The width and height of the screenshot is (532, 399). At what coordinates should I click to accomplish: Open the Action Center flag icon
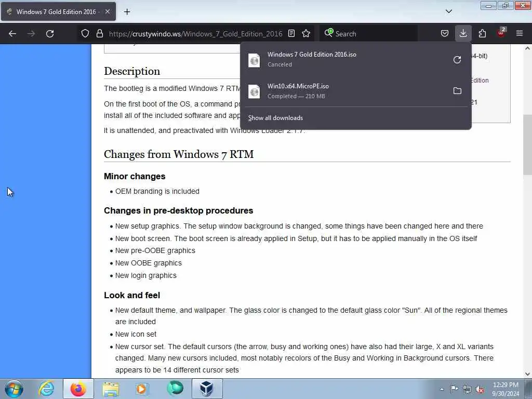(454, 389)
